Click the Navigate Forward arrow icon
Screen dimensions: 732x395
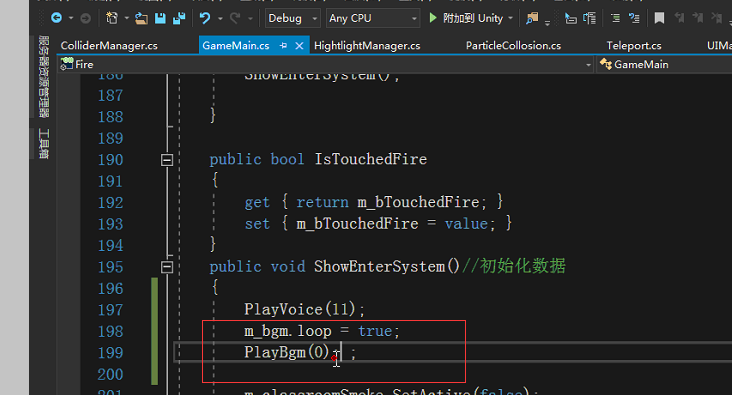coord(85,18)
